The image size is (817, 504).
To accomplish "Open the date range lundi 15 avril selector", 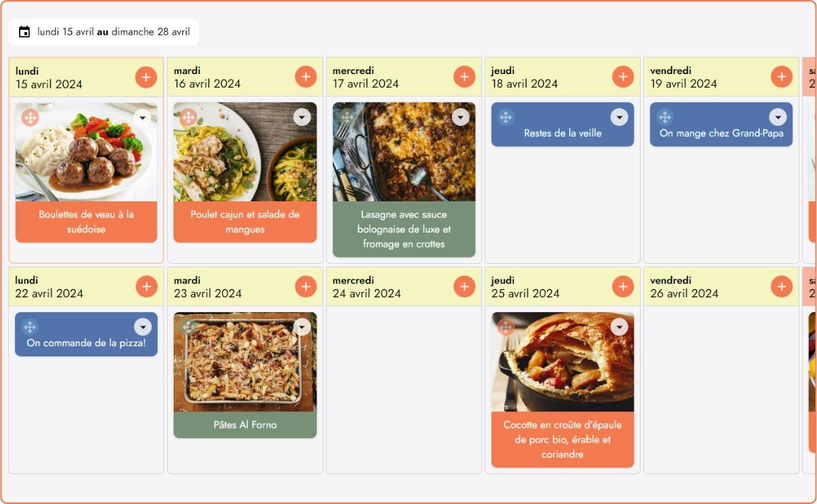I will click(x=113, y=32).
